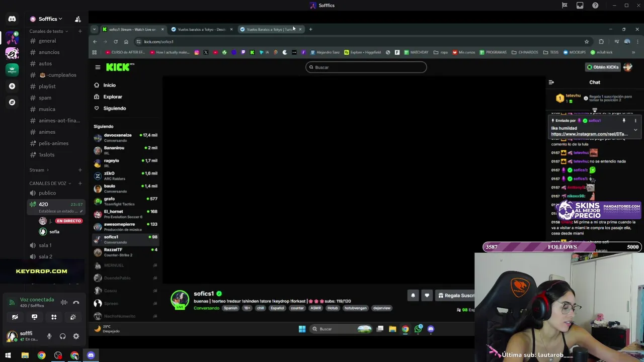Open the Instagram reel link in pinned message

tap(589, 134)
